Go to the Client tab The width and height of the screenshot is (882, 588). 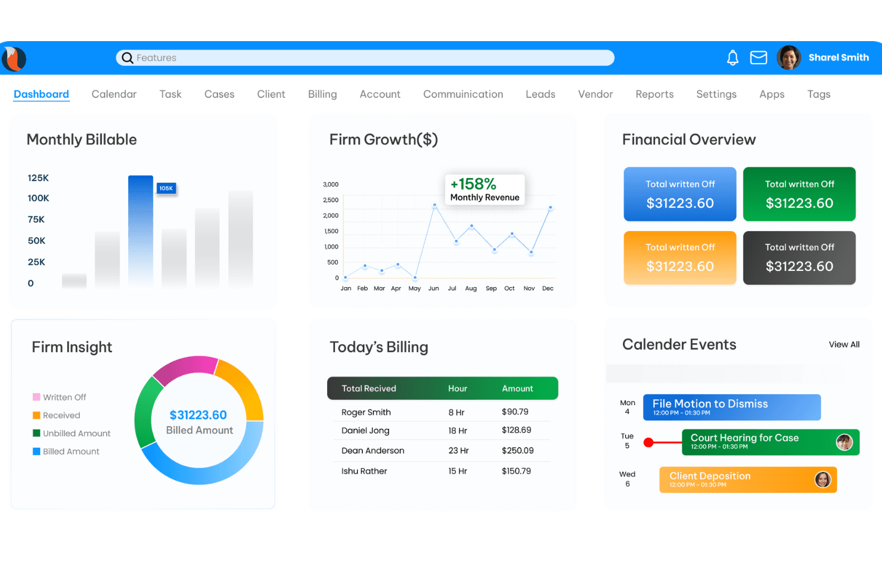pos(271,94)
